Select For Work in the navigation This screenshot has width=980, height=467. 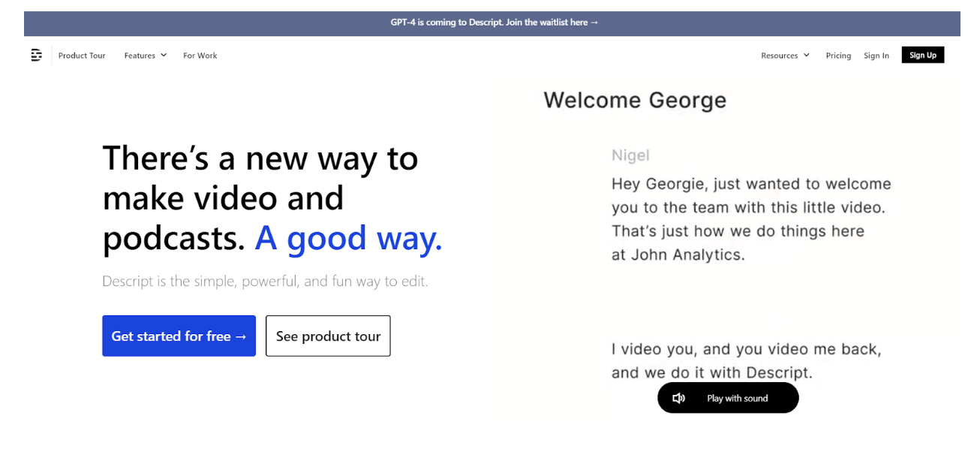point(200,55)
